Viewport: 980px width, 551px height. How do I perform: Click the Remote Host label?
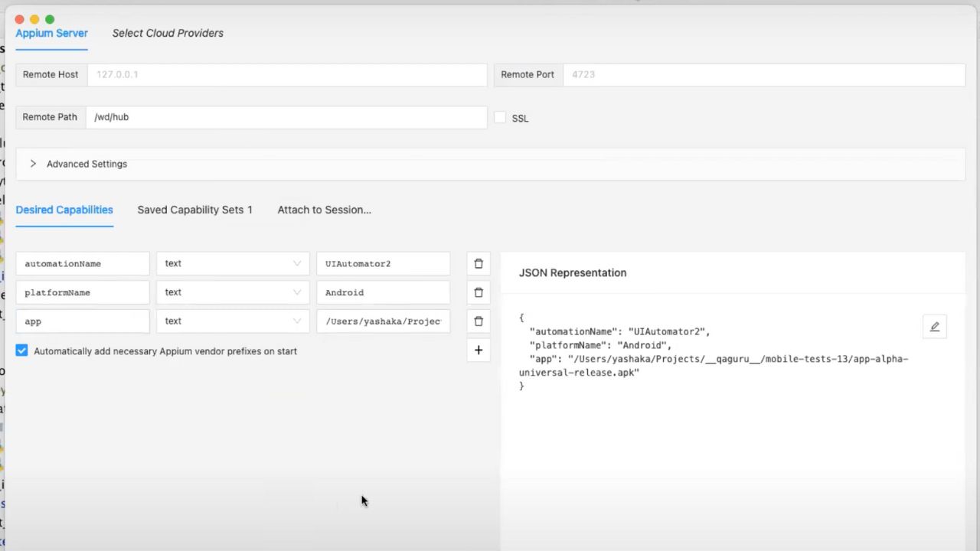pyautogui.click(x=51, y=74)
